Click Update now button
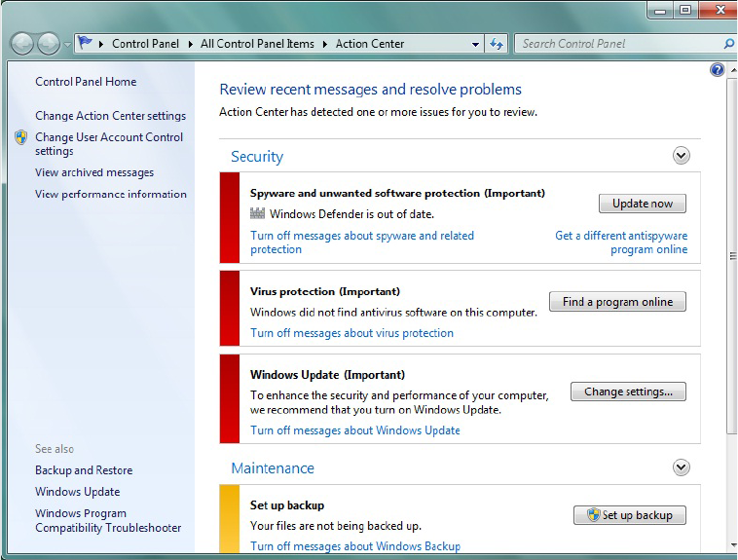 click(x=643, y=204)
